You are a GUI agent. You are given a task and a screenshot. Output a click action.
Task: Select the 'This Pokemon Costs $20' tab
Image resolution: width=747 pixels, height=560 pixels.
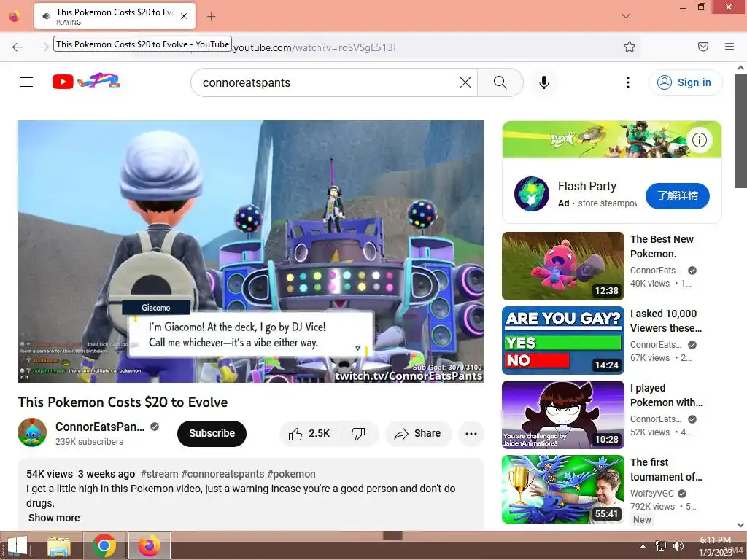click(x=115, y=16)
